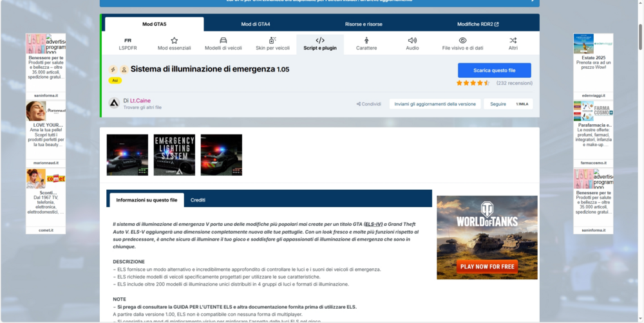644x323 pixels.
Task: Click the star rating icons
Action: coord(473,83)
